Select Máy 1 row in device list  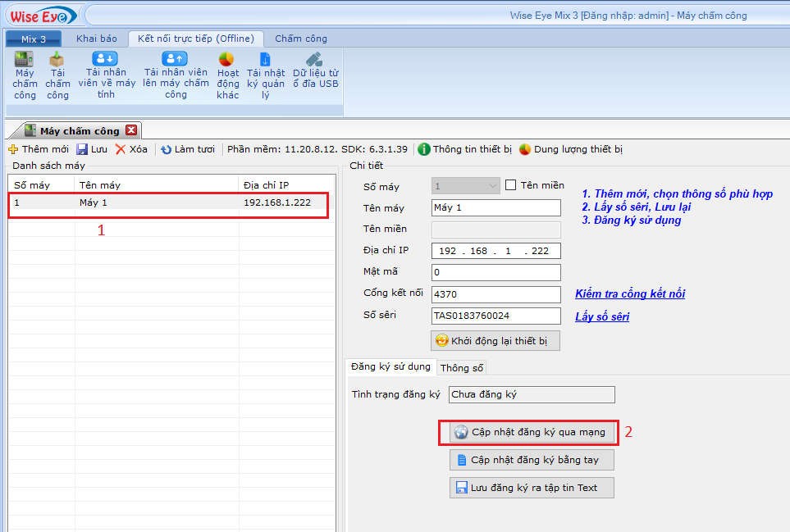168,202
